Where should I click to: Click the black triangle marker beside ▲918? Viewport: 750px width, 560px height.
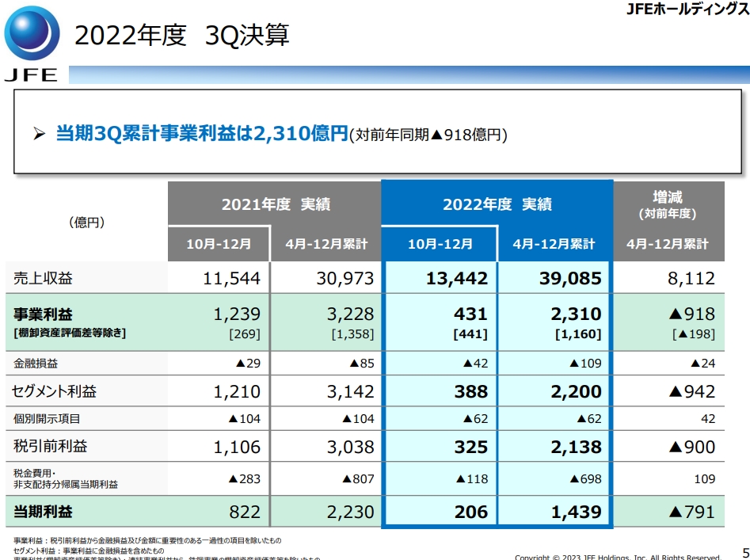click(x=675, y=312)
